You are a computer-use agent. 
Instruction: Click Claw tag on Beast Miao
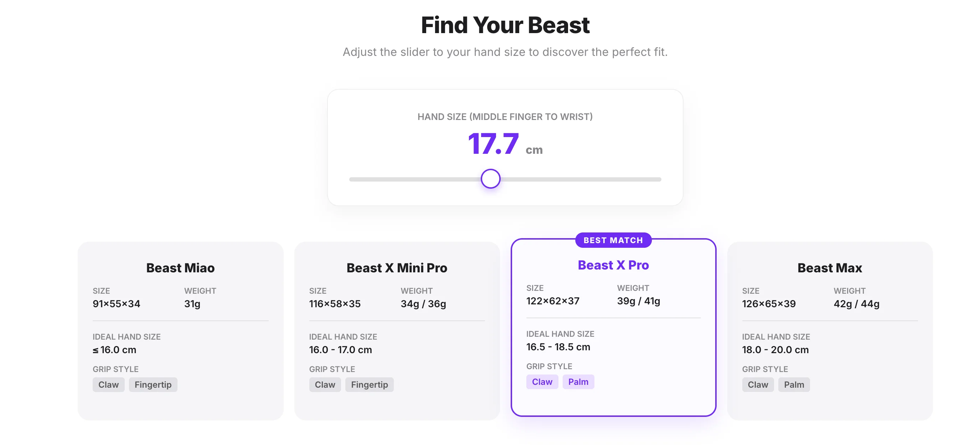[x=108, y=384]
